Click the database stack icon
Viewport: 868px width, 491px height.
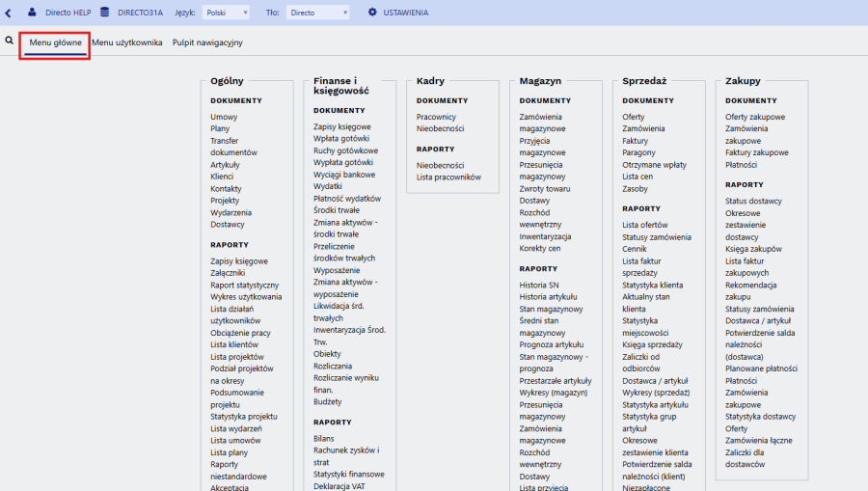[x=104, y=12]
